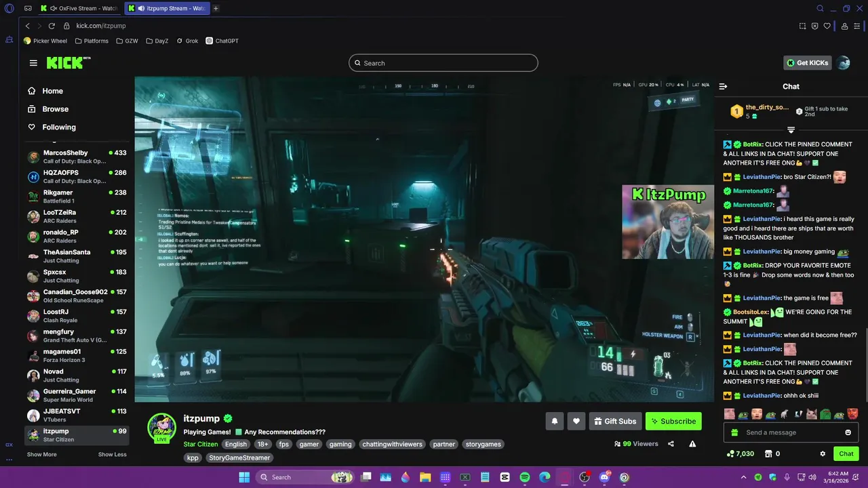Click the taskbar Search field
Image resolution: width=868 pixels, height=488 pixels.
[305, 477]
